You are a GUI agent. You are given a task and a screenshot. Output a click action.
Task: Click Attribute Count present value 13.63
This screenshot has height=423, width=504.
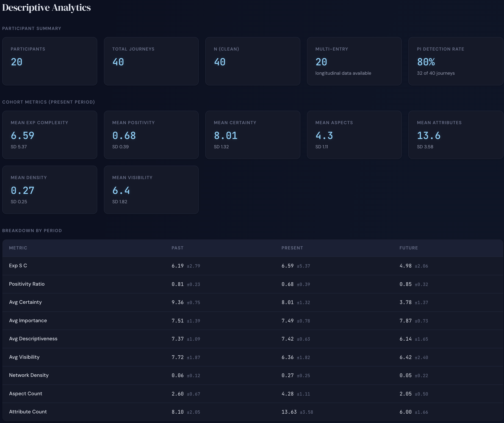(x=289, y=412)
